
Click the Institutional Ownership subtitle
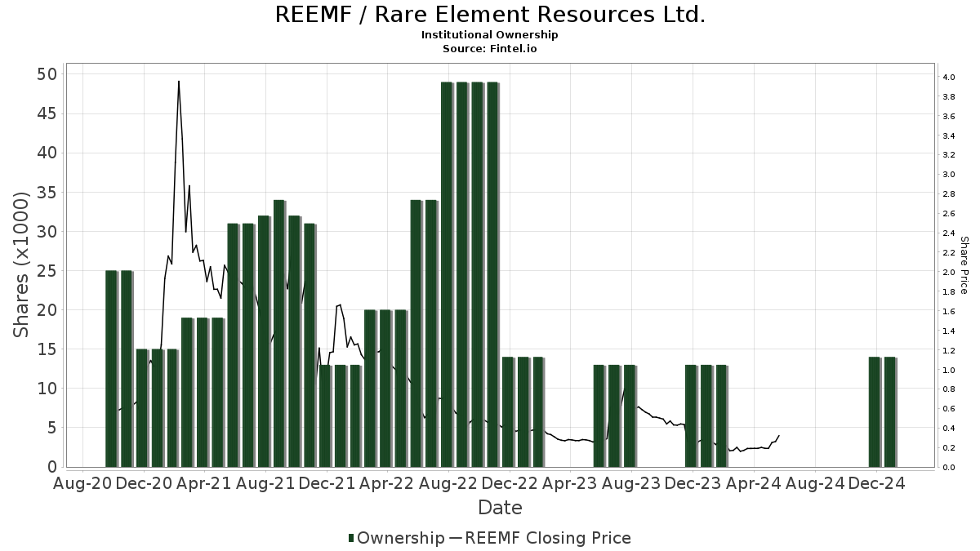490,35
